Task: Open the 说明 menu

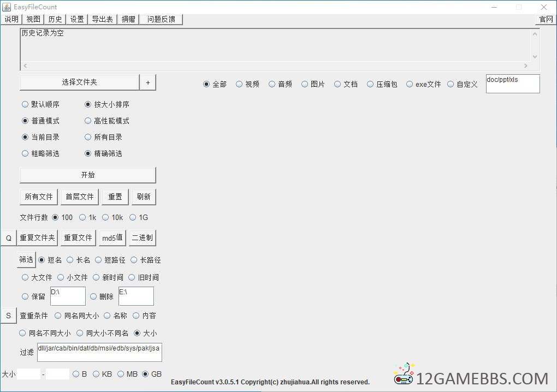Action: [11, 19]
